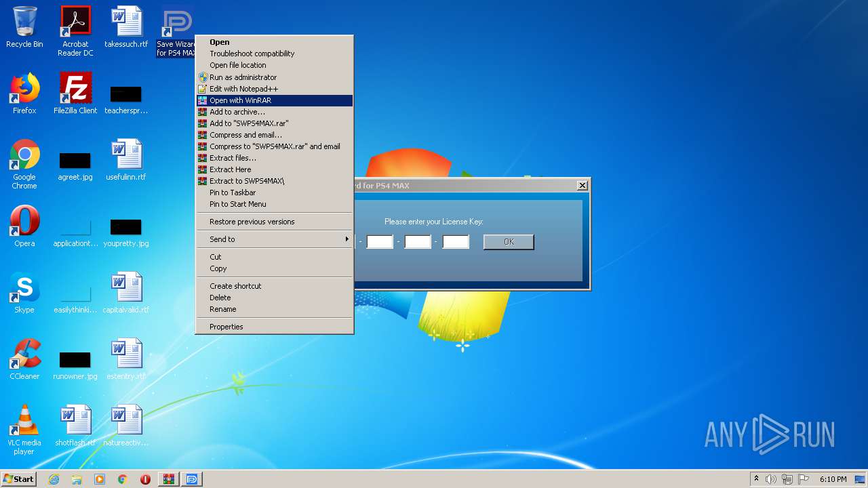The height and width of the screenshot is (488, 868).
Task: Open the network tray icon
Action: coord(787,479)
